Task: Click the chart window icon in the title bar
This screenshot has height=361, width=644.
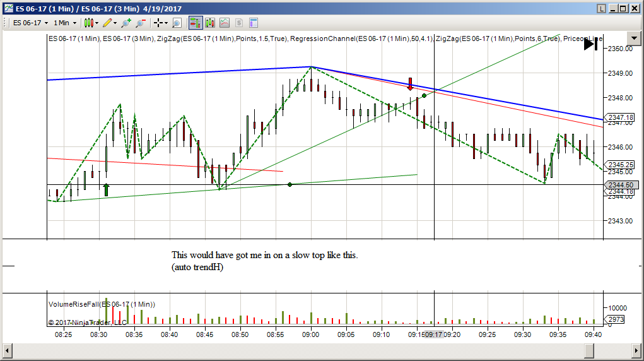Action: [x=9, y=8]
